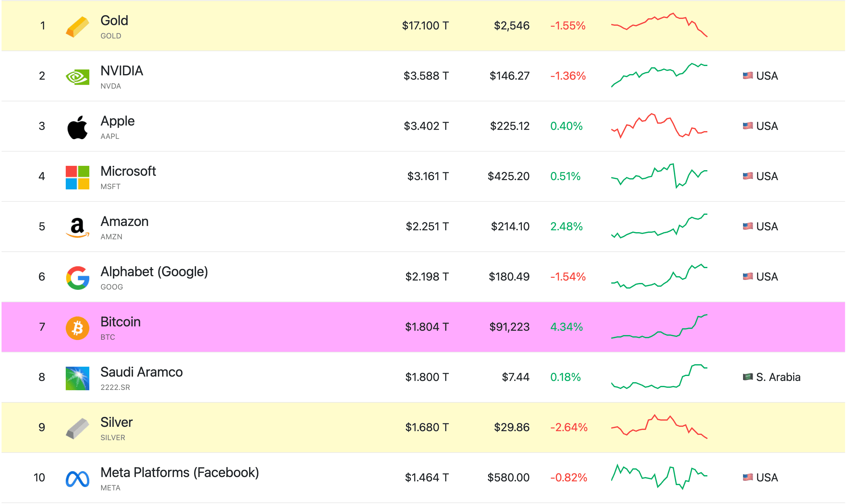Click Saudi Aramco's price $7.44
Screen dimensions: 846x504
coord(516,377)
